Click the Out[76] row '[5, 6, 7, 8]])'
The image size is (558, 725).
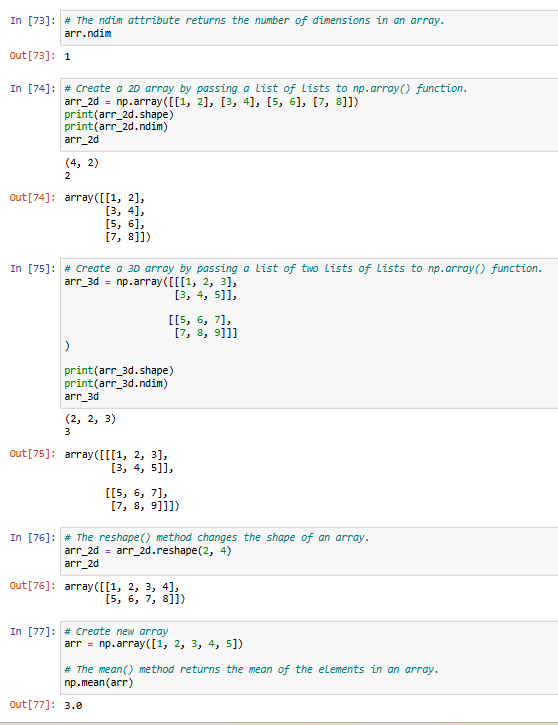[145, 599]
